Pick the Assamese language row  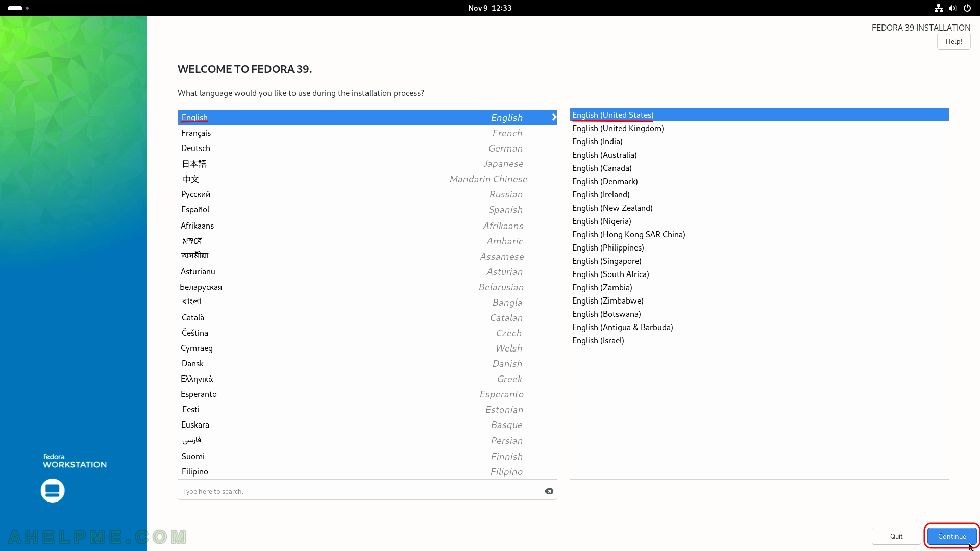[367, 256]
